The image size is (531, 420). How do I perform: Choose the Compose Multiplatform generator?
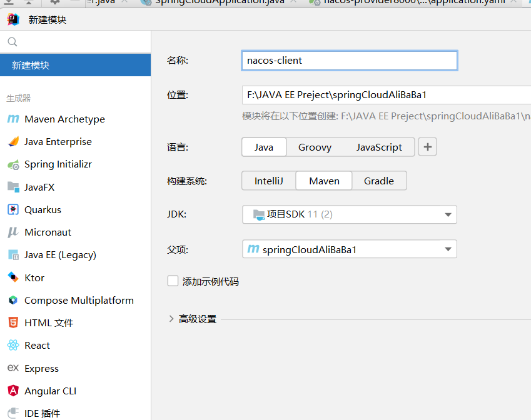tap(75, 300)
